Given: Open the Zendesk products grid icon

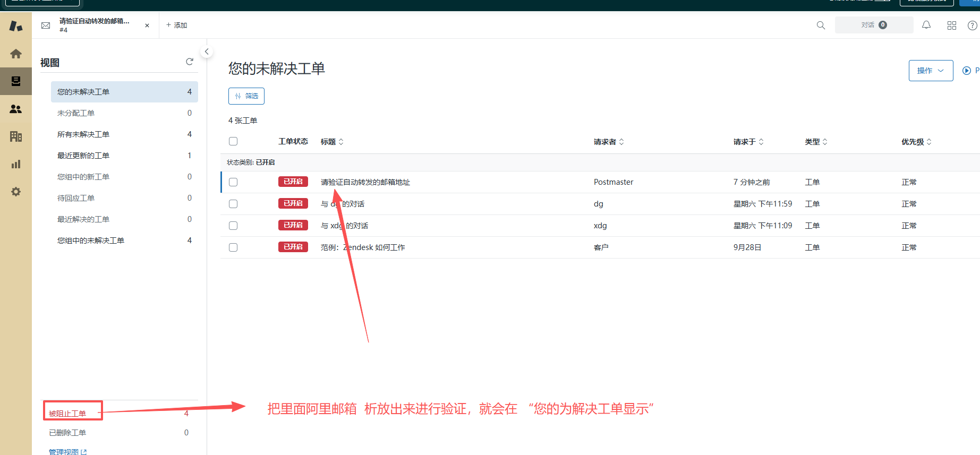Looking at the screenshot, I should pyautogui.click(x=951, y=25).
